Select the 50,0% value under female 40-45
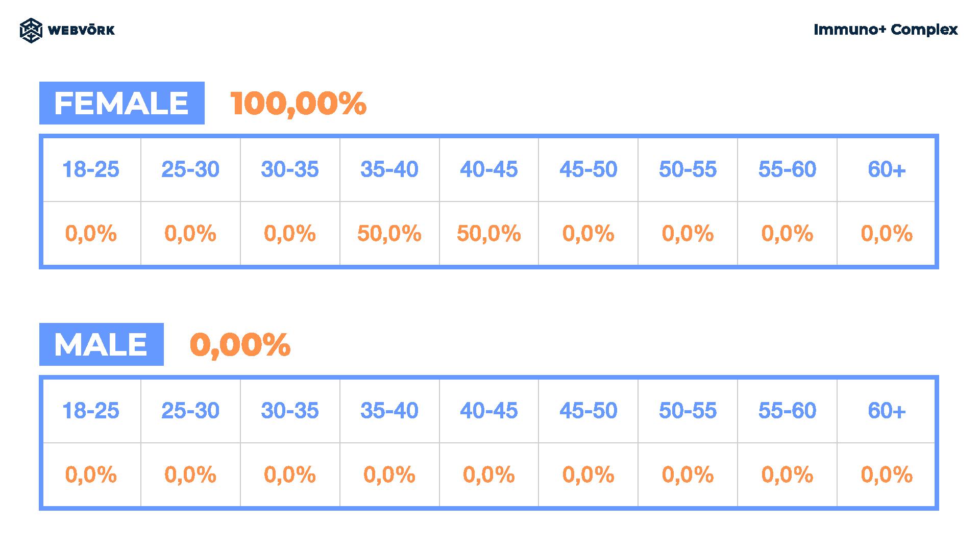 489,234
